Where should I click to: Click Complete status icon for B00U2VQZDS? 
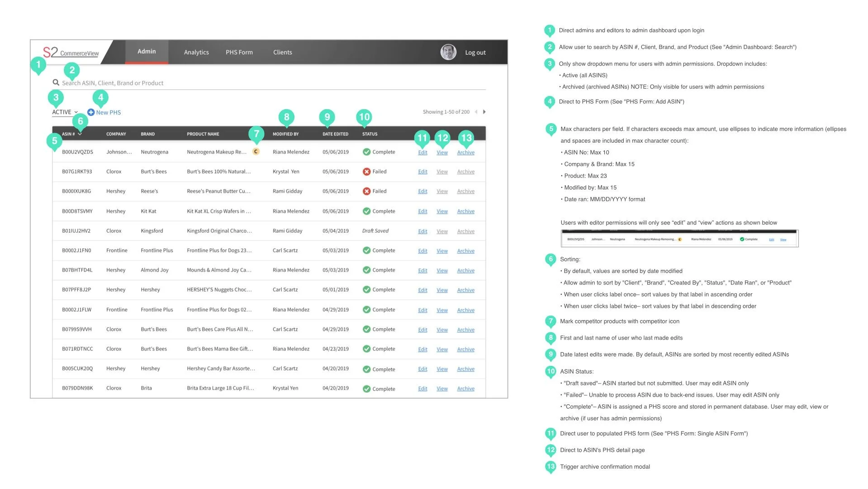(x=366, y=152)
